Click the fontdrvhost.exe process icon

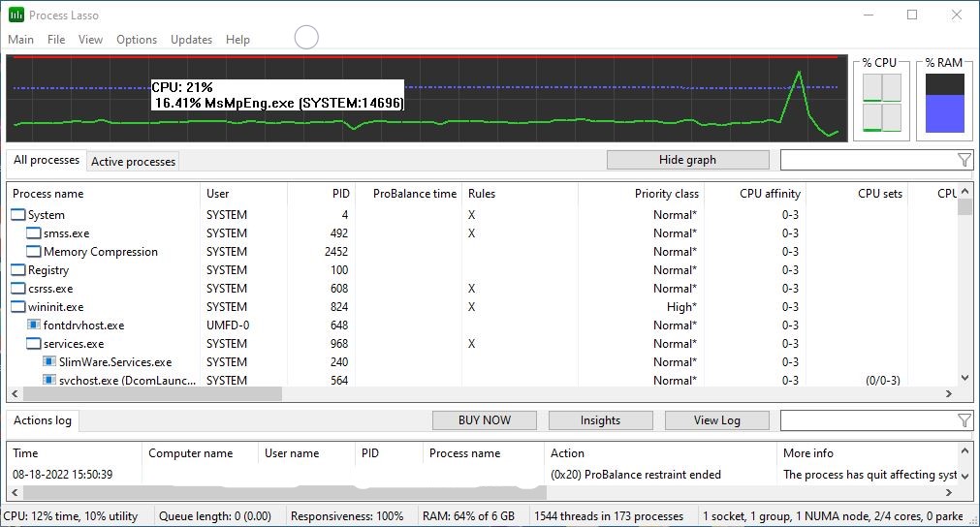tap(34, 325)
